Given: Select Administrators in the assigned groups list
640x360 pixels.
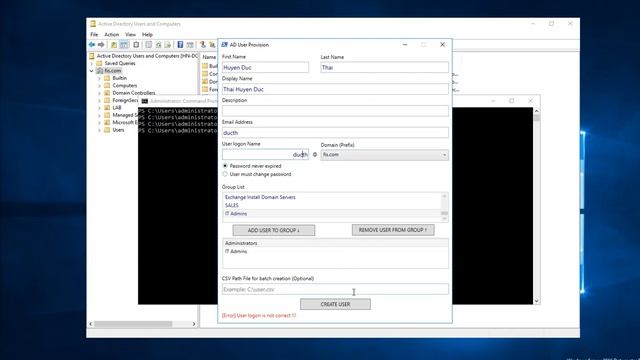Looking at the screenshot, I should coord(335,243).
